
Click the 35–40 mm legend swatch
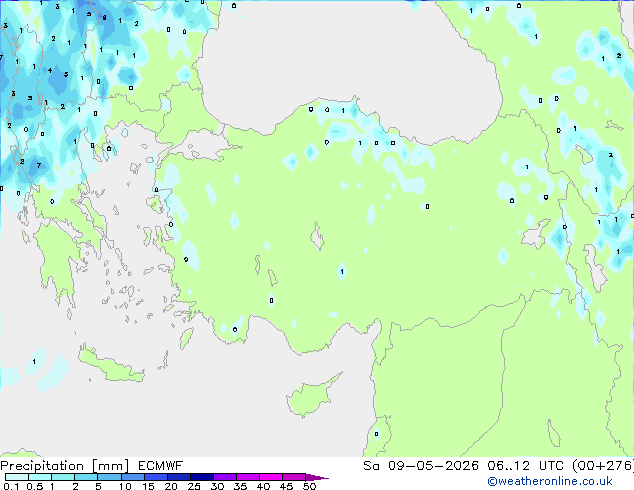coord(247,477)
